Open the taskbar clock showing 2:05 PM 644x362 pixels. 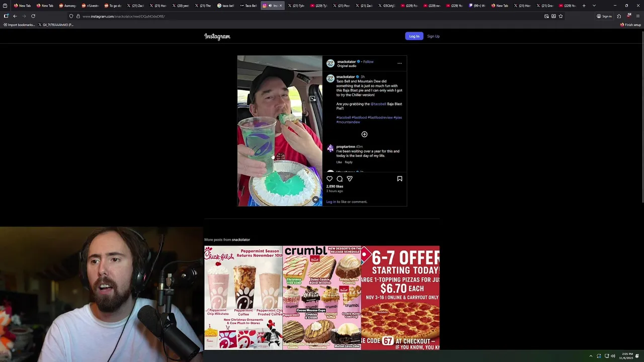coord(626,356)
